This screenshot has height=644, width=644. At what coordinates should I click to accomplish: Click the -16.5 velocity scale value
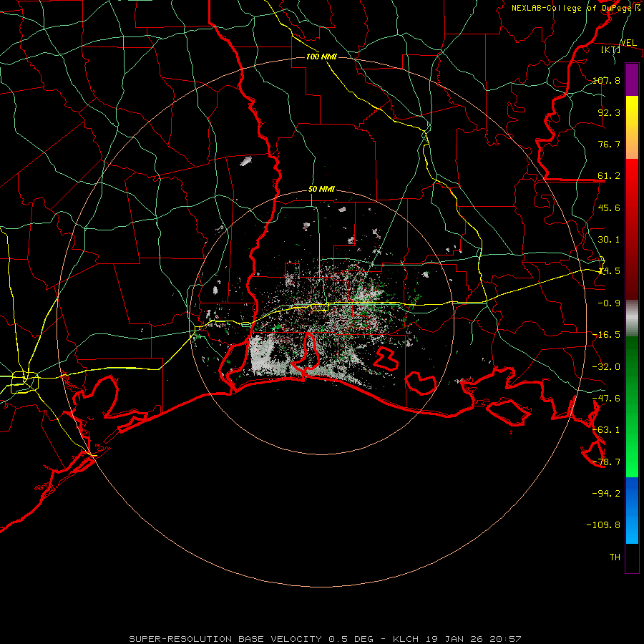(607, 335)
